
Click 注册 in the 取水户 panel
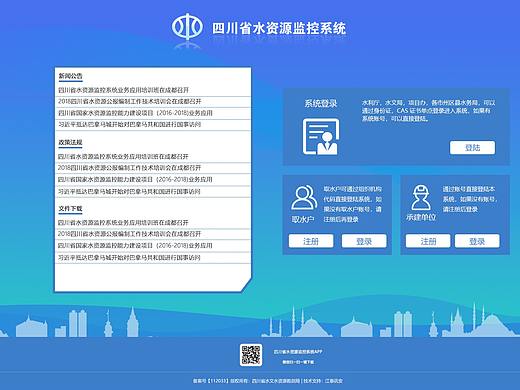[311, 241]
